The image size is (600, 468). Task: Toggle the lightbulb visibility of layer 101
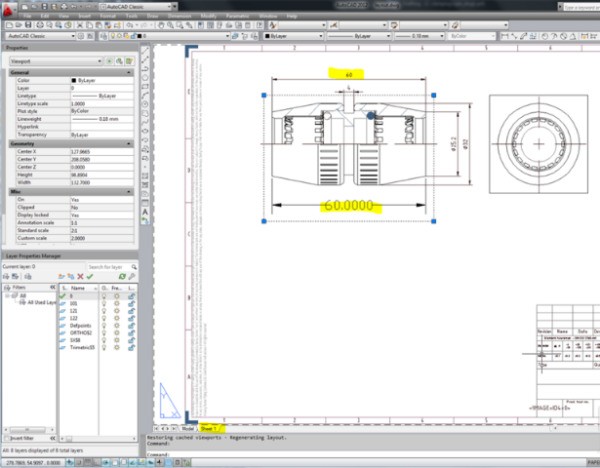click(x=106, y=303)
